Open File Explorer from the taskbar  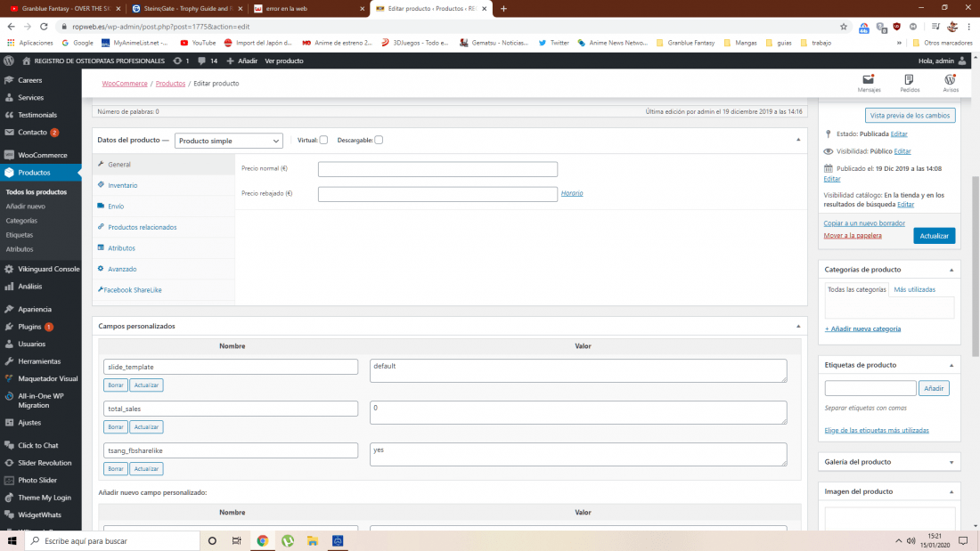pyautogui.click(x=313, y=541)
